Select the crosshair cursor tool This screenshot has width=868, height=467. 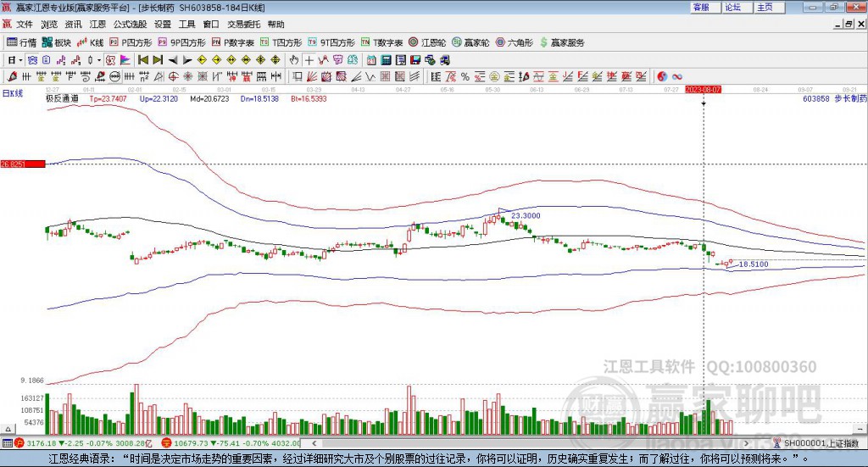[309, 60]
